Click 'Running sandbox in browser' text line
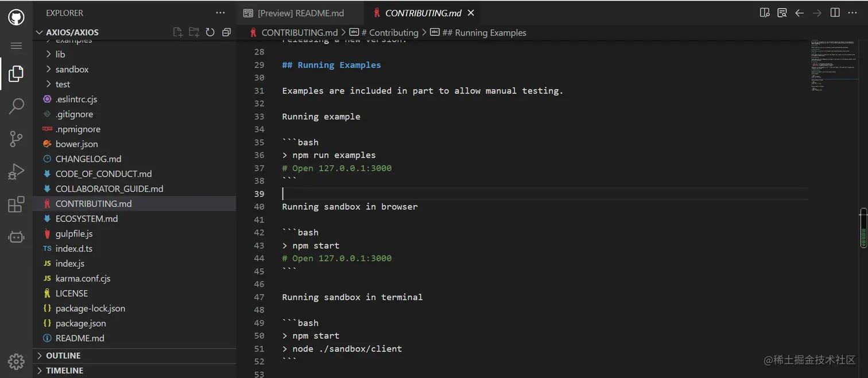 [x=350, y=207]
